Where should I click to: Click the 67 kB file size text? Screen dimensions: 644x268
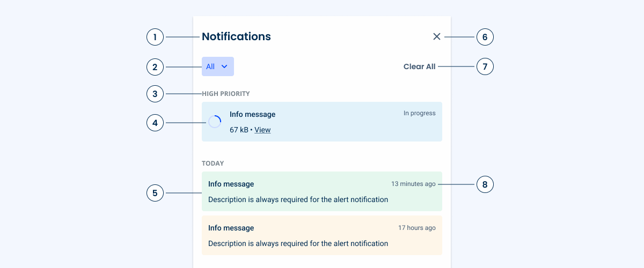[239, 130]
